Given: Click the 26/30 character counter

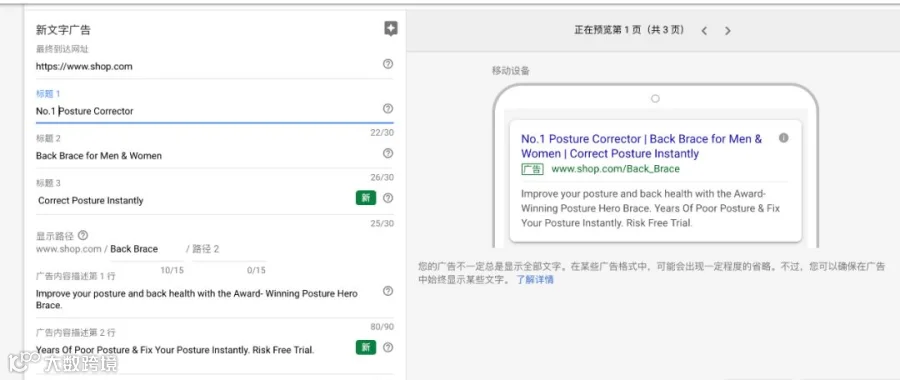Looking at the screenshot, I should coord(382,177).
